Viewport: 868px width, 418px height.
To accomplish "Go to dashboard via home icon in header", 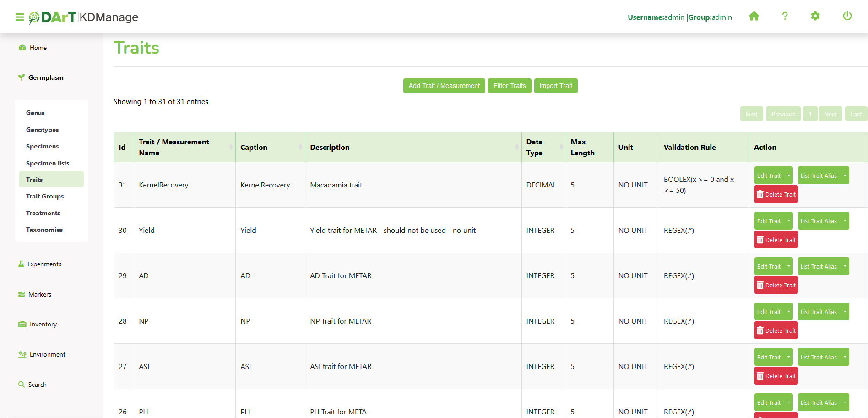I will click(754, 16).
